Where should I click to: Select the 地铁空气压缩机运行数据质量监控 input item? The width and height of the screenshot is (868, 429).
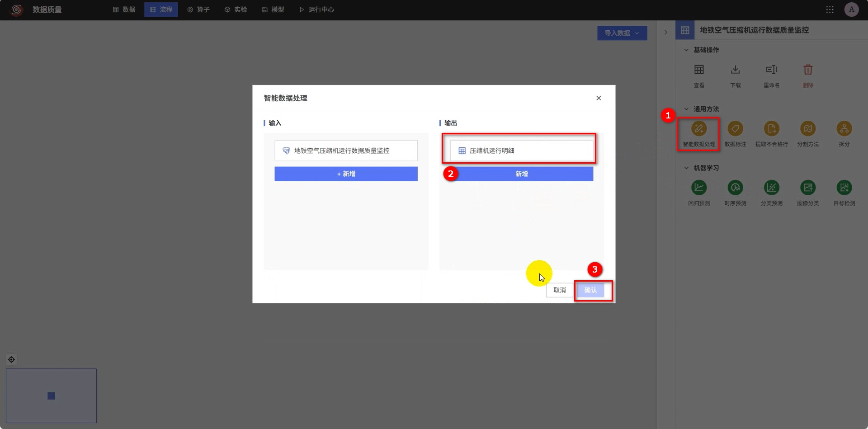pos(346,151)
